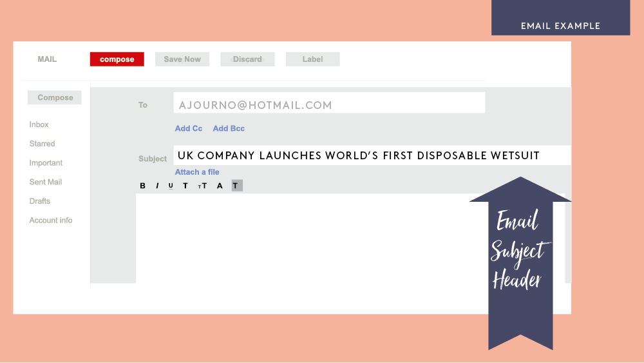This screenshot has width=644, height=363.
Task: Click the Attach a file link
Action: point(197,172)
